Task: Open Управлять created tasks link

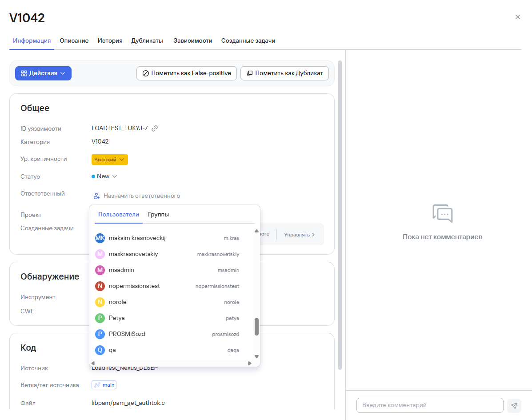Action: coord(299,235)
